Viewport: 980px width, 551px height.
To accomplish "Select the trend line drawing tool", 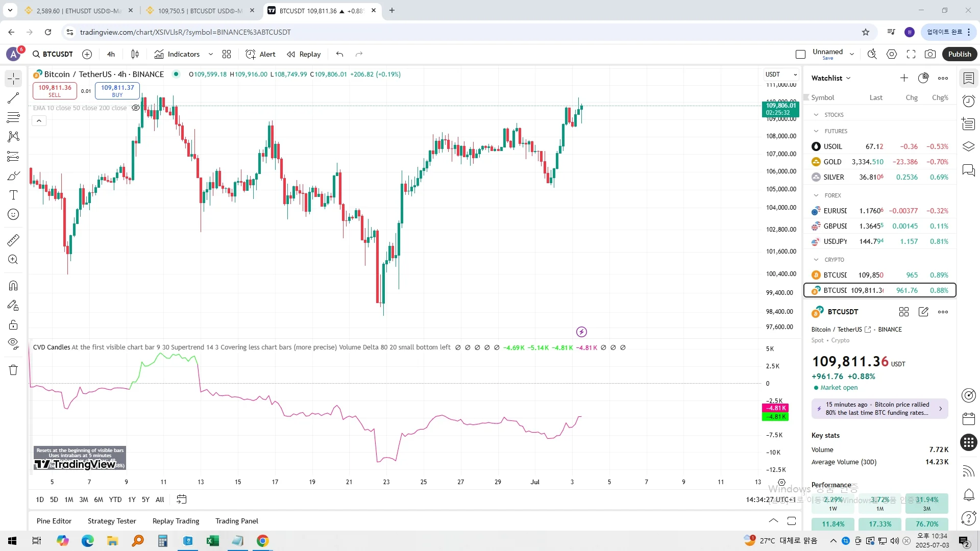I will tap(13, 98).
